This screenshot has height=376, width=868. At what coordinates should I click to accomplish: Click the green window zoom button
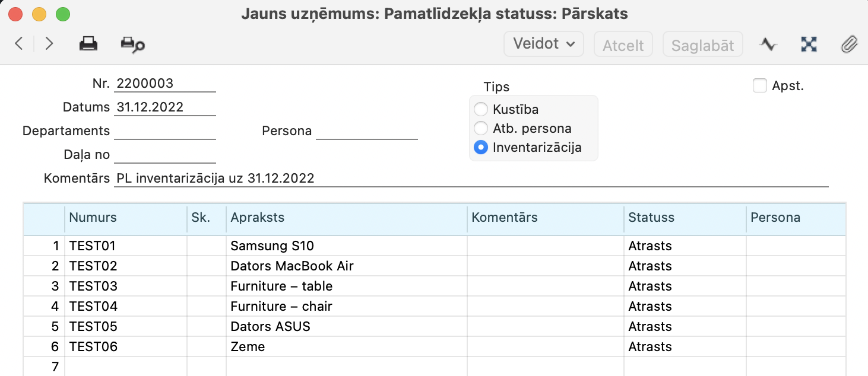[x=62, y=14]
